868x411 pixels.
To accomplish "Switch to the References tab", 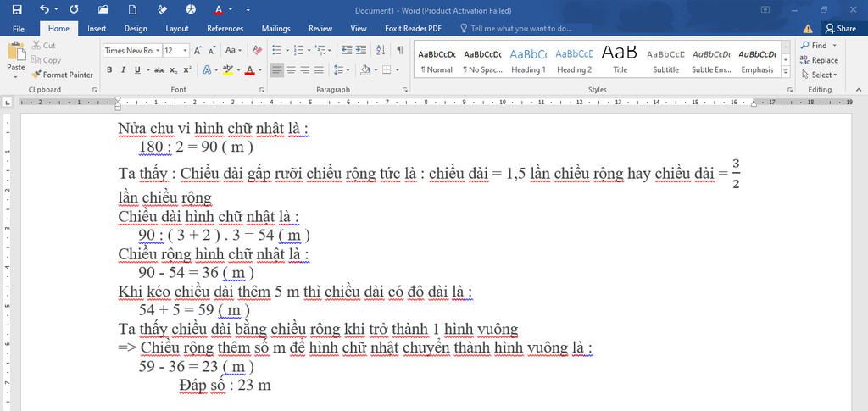I will 225,29.
